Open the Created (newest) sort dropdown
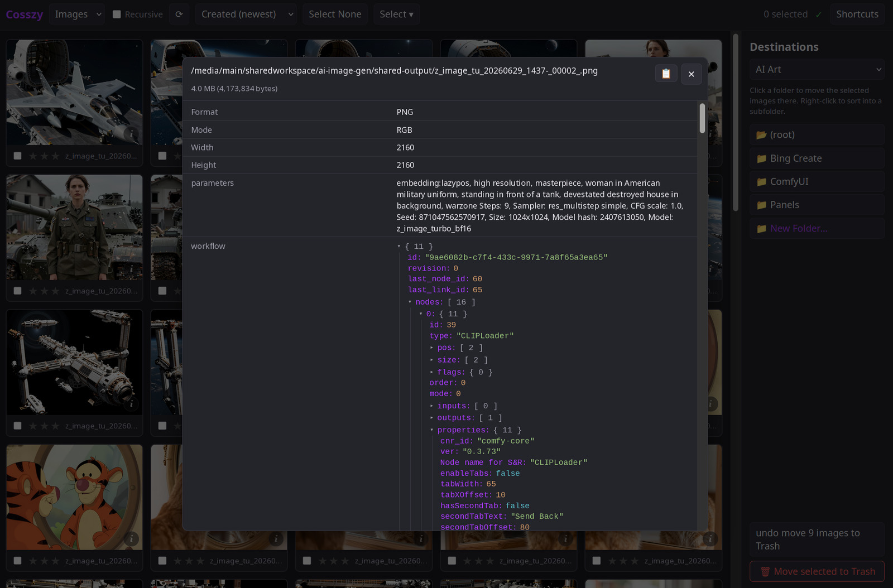Viewport: 893px width, 588px height. point(246,15)
